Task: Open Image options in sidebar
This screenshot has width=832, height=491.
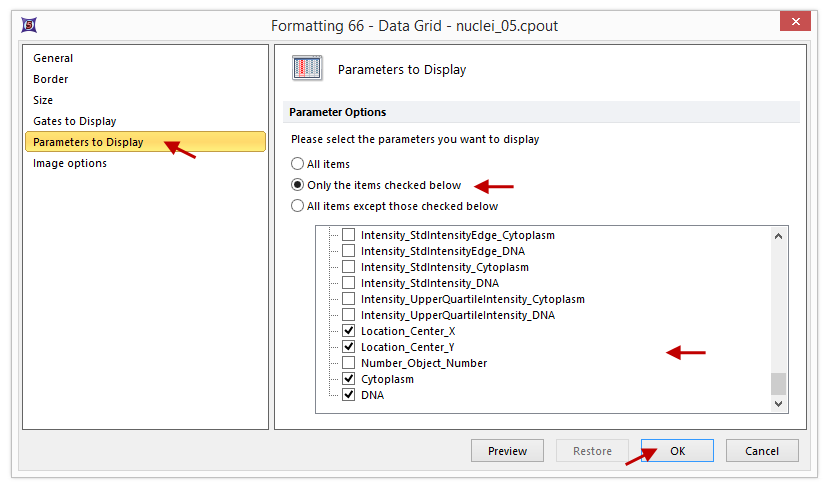Action: pos(70,163)
